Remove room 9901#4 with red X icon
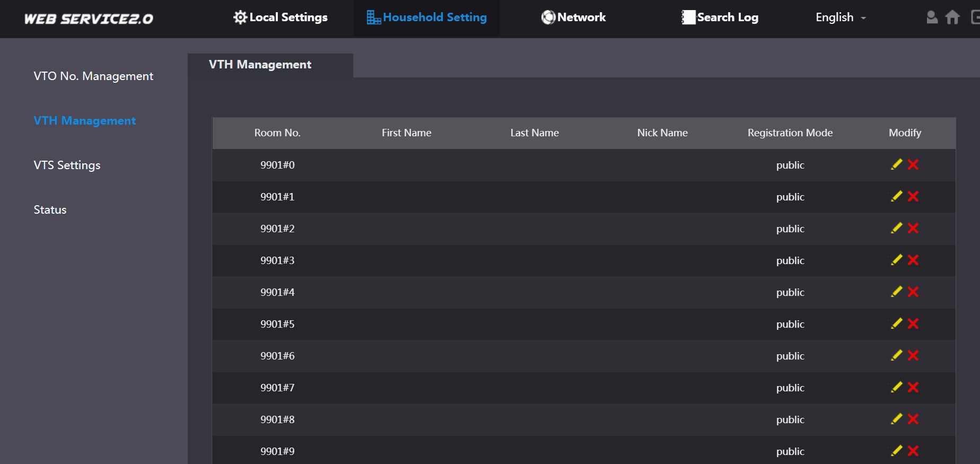This screenshot has height=464, width=980. [x=913, y=292]
